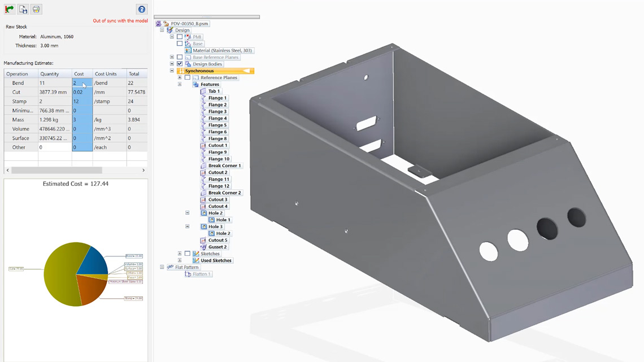Select the Flat Pattern icon in tree

click(x=170, y=267)
